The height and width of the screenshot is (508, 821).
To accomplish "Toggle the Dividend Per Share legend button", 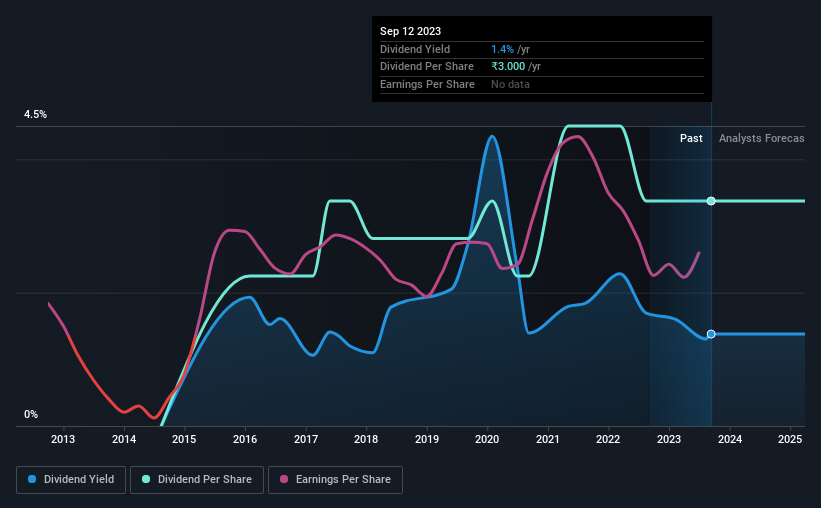I will [x=197, y=480].
